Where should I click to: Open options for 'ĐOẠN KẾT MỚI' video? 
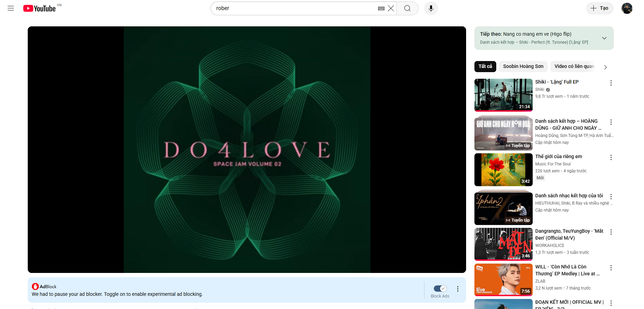[x=611, y=303]
